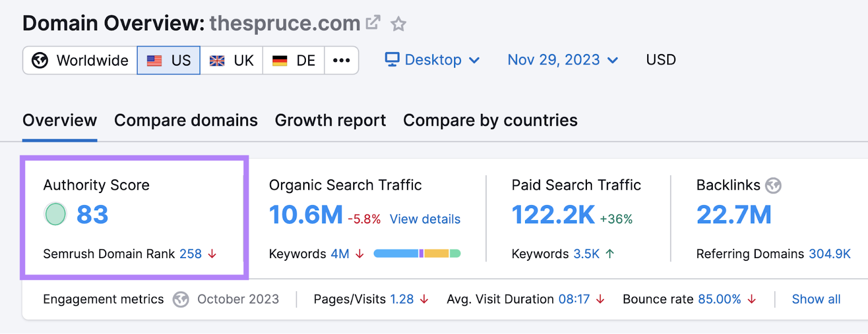The width and height of the screenshot is (868, 334).
Task: Open thespruce.com via external link icon
Action: click(373, 23)
